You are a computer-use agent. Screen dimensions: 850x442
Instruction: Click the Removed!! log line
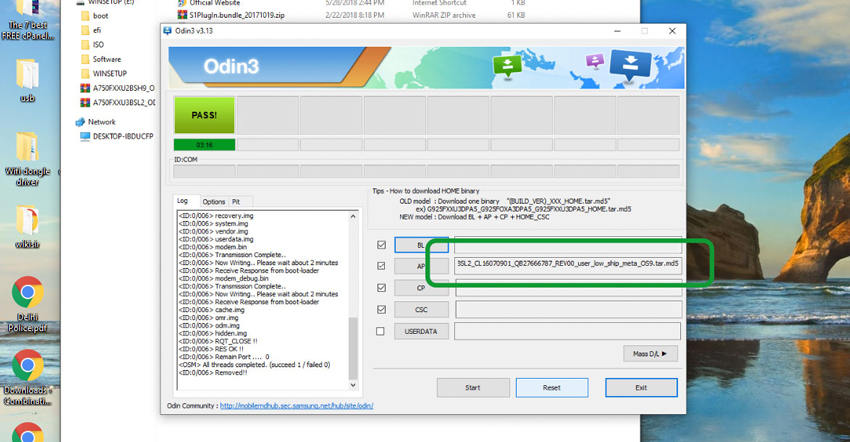pyautogui.click(x=212, y=373)
